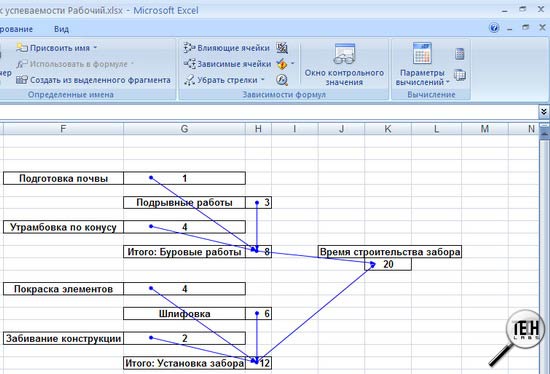
Task: Select cell Подготовка почвы
Action: pyautogui.click(x=63, y=178)
